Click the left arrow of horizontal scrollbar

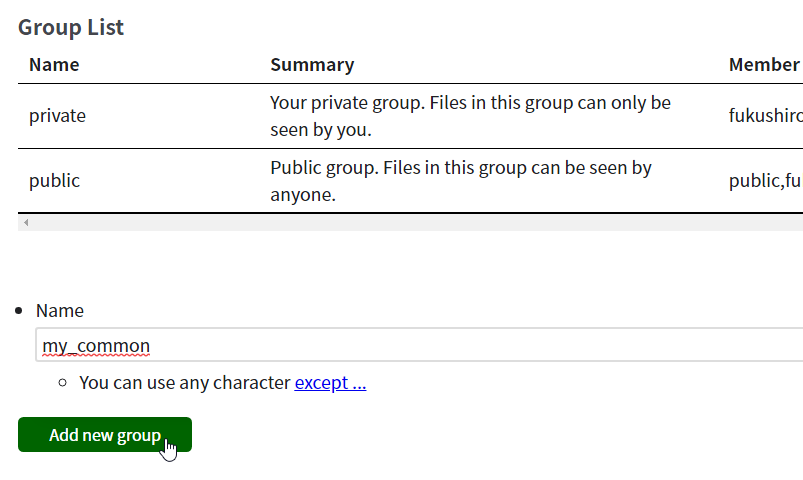pyautogui.click(x=26, y=222)
